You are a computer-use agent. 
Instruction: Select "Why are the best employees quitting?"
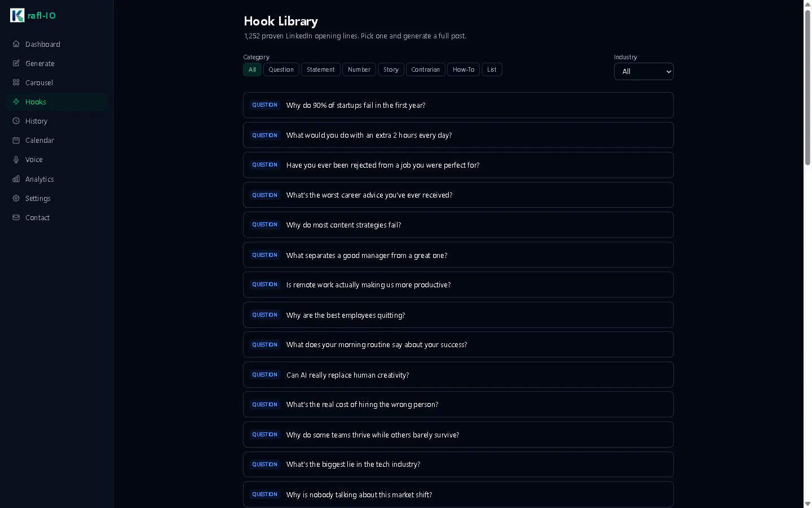(x=458, y=315)
